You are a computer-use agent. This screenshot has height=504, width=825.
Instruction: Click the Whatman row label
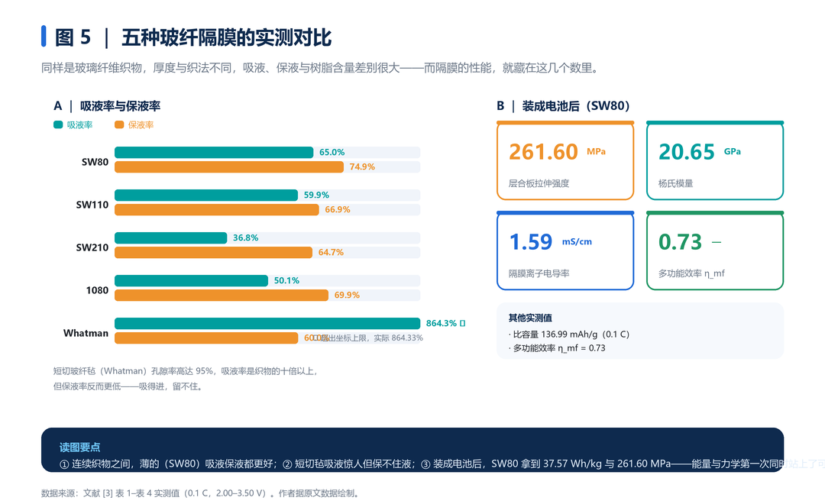click(x=86, y=333)
